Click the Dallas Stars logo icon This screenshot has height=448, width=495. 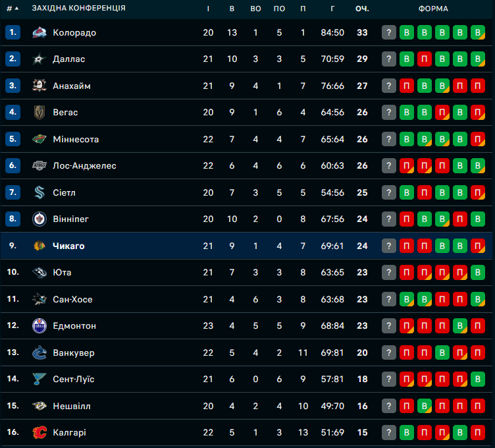pos(39,59)
